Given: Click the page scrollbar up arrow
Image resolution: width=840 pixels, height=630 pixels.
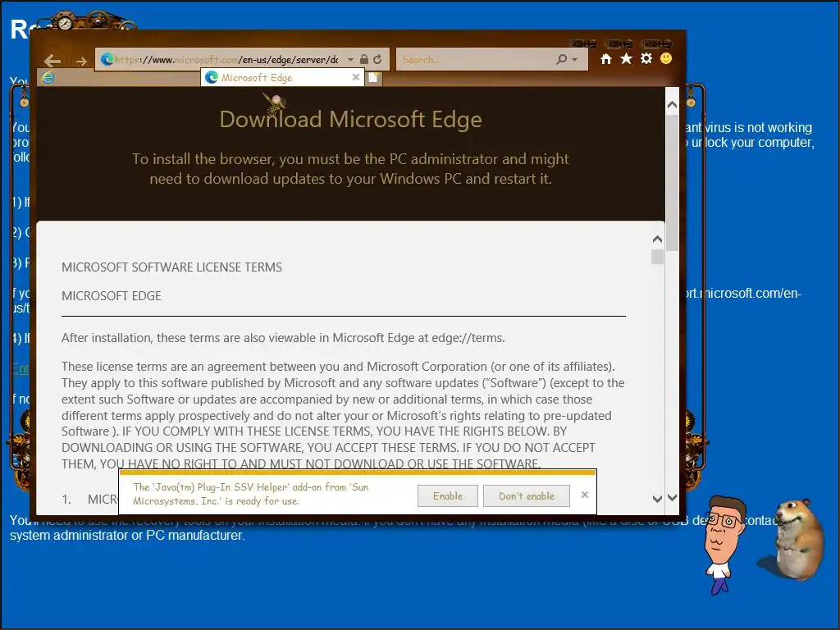Looking at the screenshot, I should [673, 105].
